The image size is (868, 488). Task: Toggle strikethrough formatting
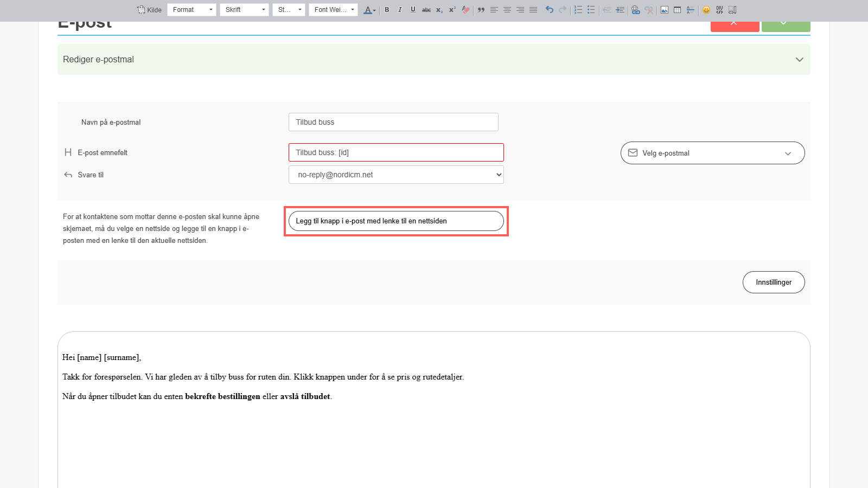[x=426, y=10]
